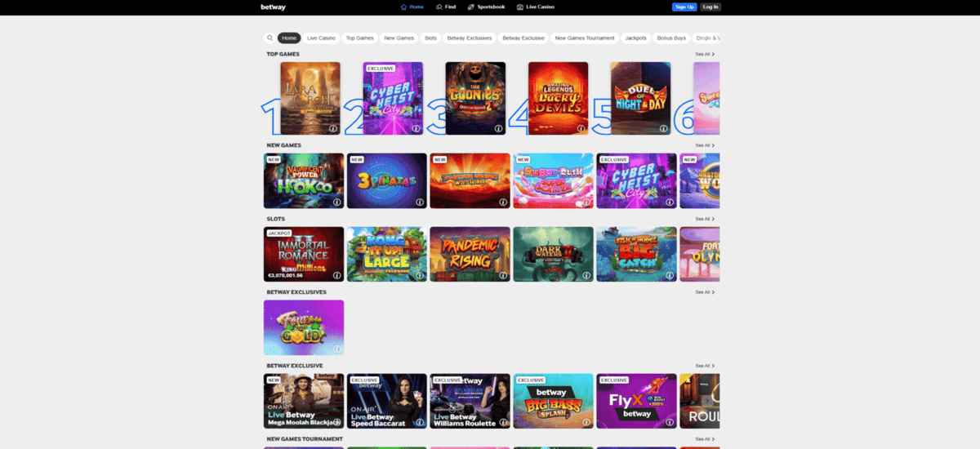See all Top Games

pyautogui.click(x=705, y=54)
